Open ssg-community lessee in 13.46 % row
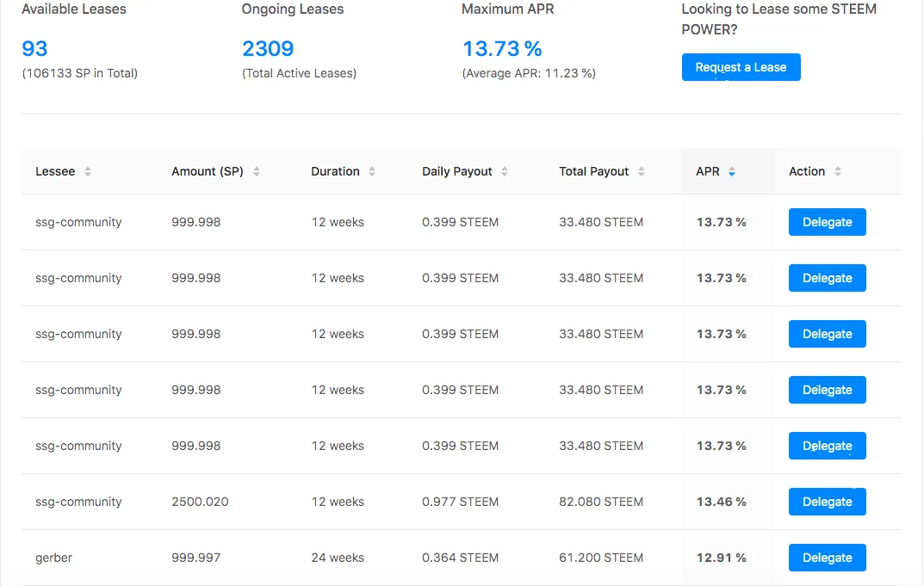This screenshot has height=586, width=924. [x=78, y=502]
